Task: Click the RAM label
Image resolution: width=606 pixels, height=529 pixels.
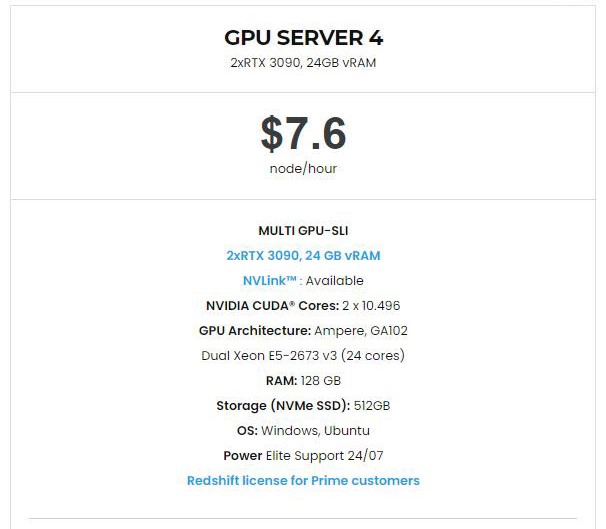Action: [x=281, y=381]
